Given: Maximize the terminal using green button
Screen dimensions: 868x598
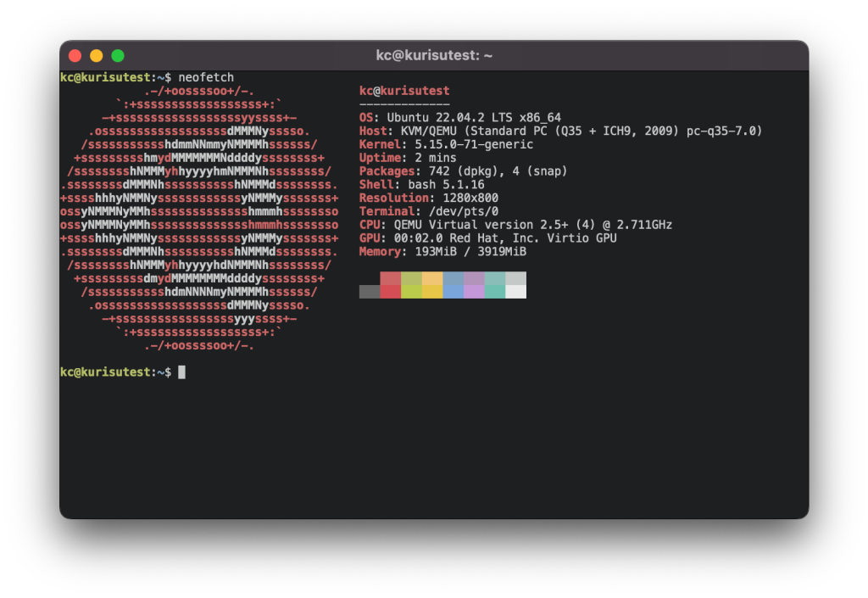Looking at the screenshot, I should point(118,56).
